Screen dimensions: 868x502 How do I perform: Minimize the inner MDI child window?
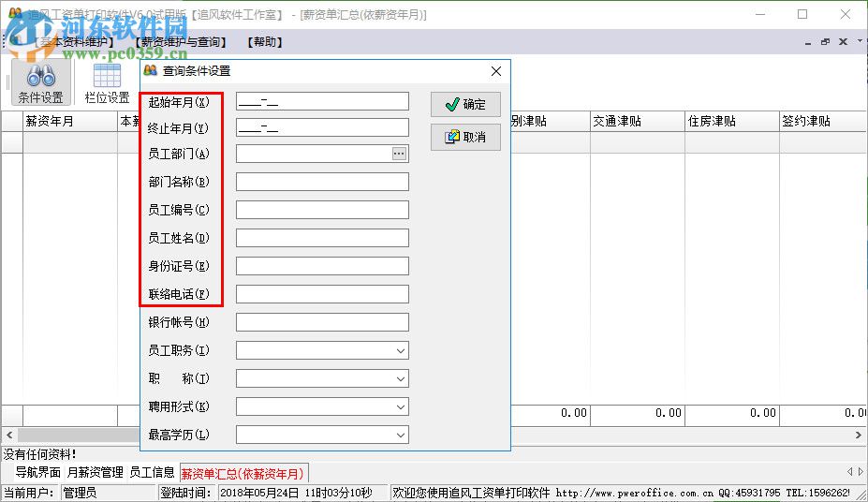808,42
